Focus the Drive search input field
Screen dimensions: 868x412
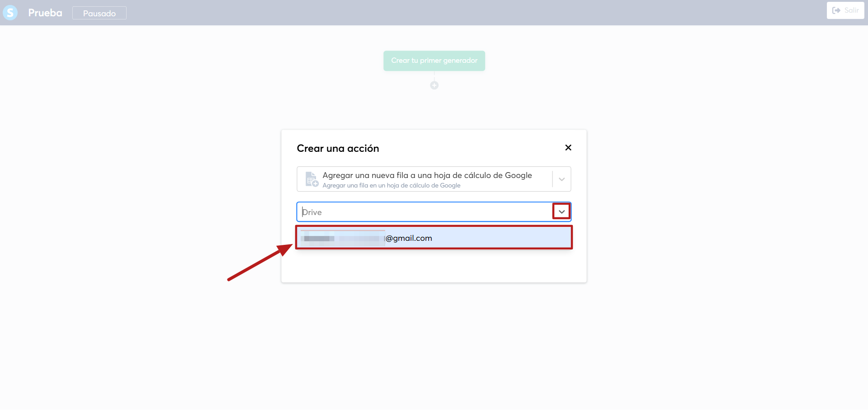click(x=425, y=212)
